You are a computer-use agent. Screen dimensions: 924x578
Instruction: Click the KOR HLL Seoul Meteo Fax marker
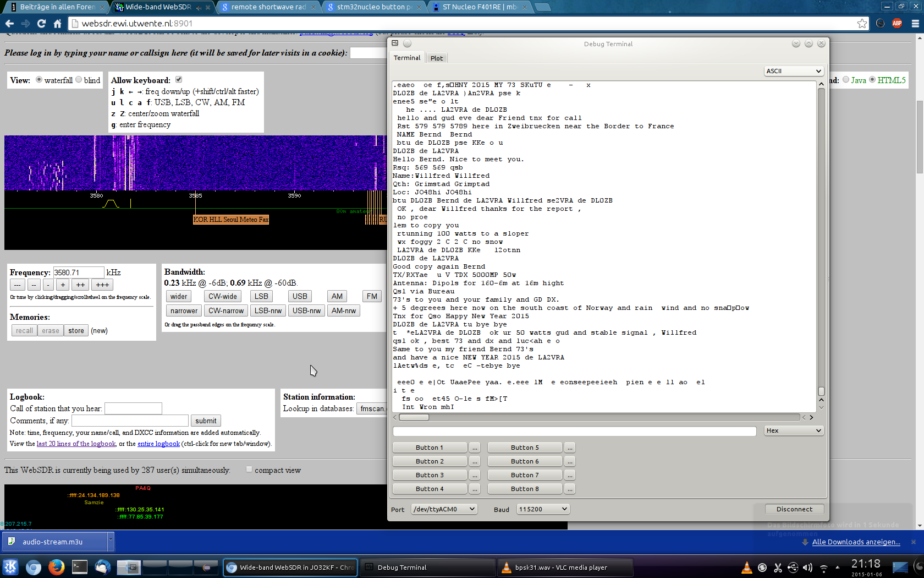coord(231,220)
